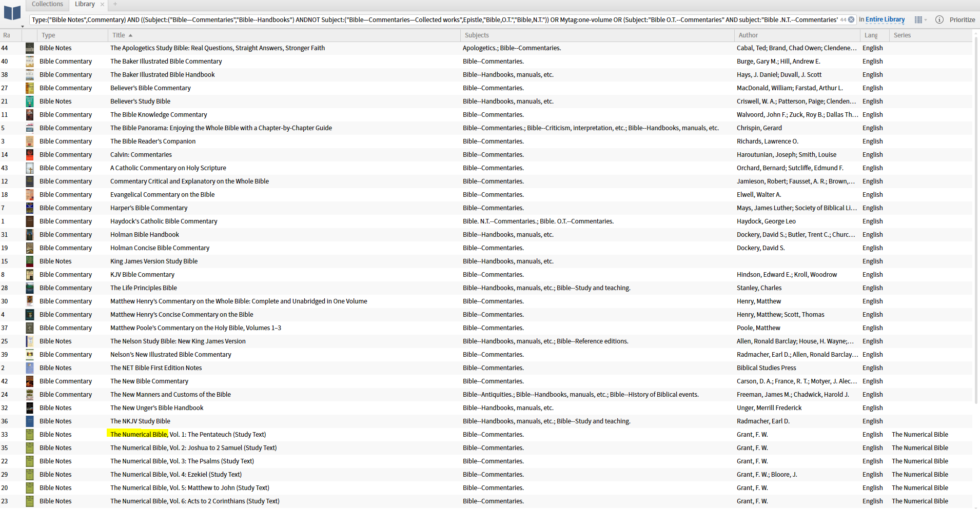The height and width of the screenshot is (509, 980).
Task: Clear the library filter with the X icon
Action: pyautogui.click(x=851, y=20)
